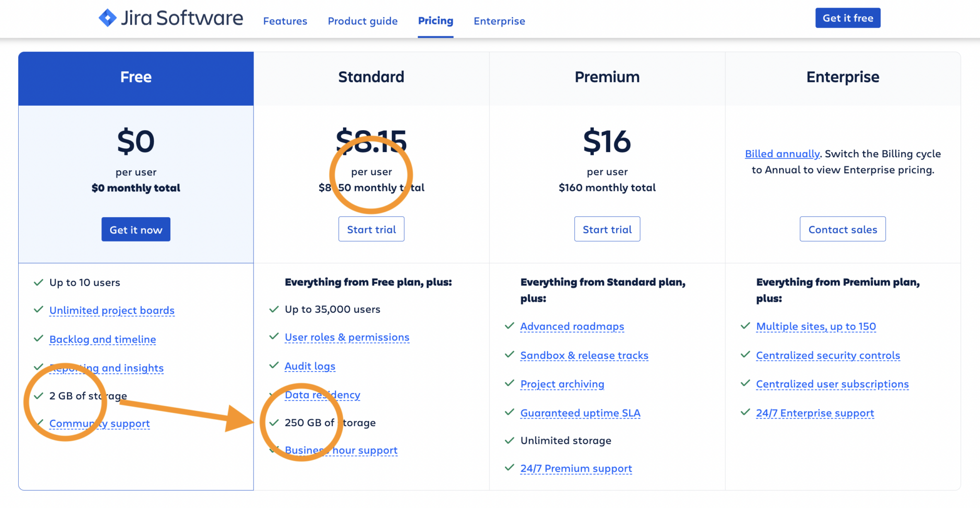Click the Get it free button

point(847,18)
